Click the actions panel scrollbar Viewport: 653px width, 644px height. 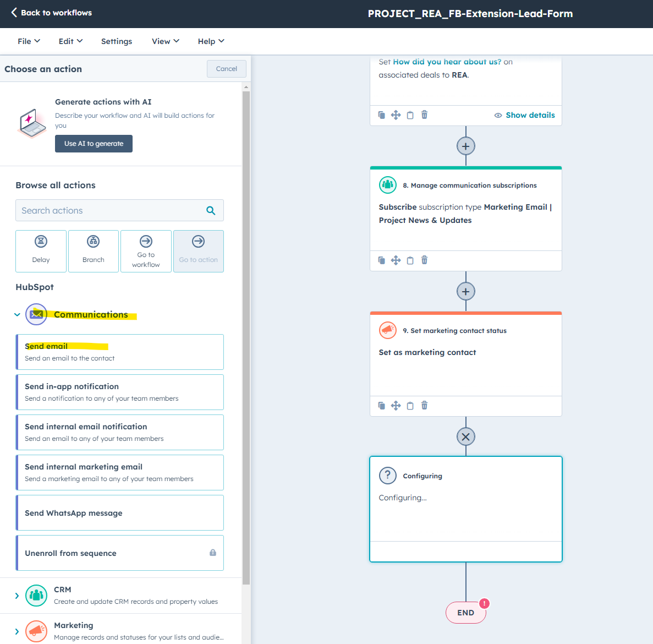pos(246,338)
